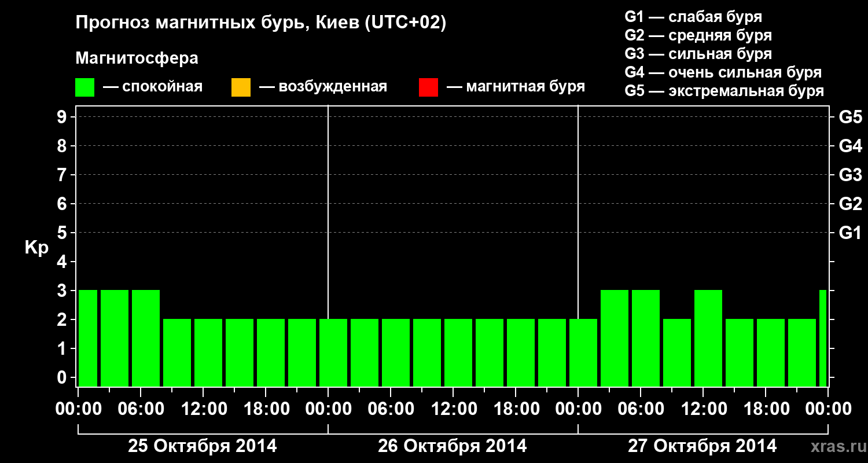Click the line 'G3 — сильная буря'
The width and height of the screenshot is (868, 463).
698,54
